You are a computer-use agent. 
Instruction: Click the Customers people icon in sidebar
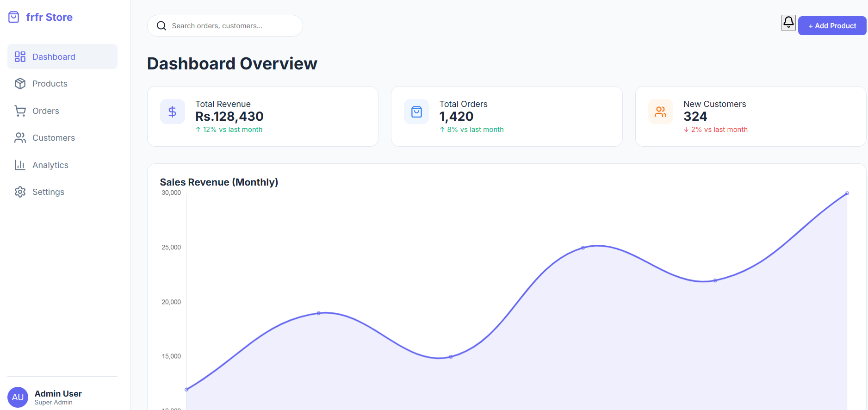pos(20,138)
